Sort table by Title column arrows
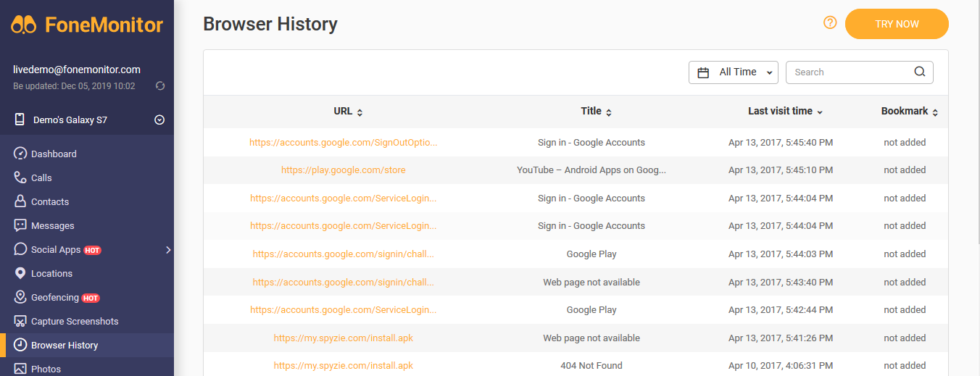Screen dimensions: 980x376 pyautogui.click(x=609, y=112)
